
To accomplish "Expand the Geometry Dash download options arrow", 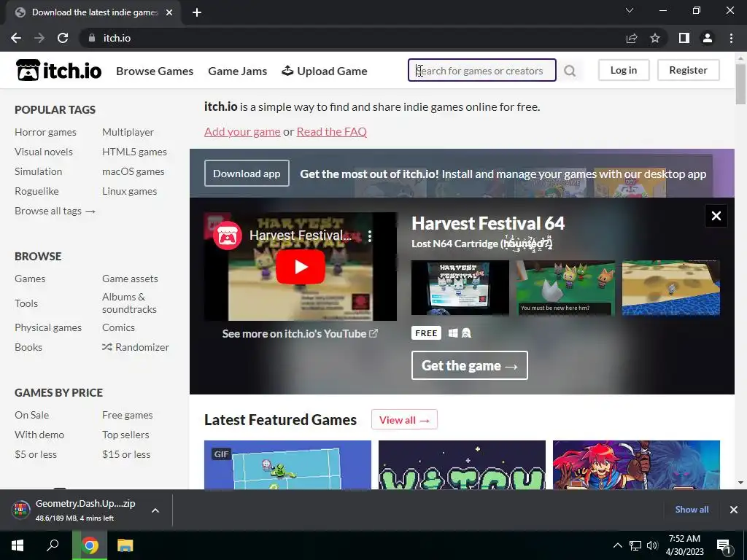I will coord(155,510).
